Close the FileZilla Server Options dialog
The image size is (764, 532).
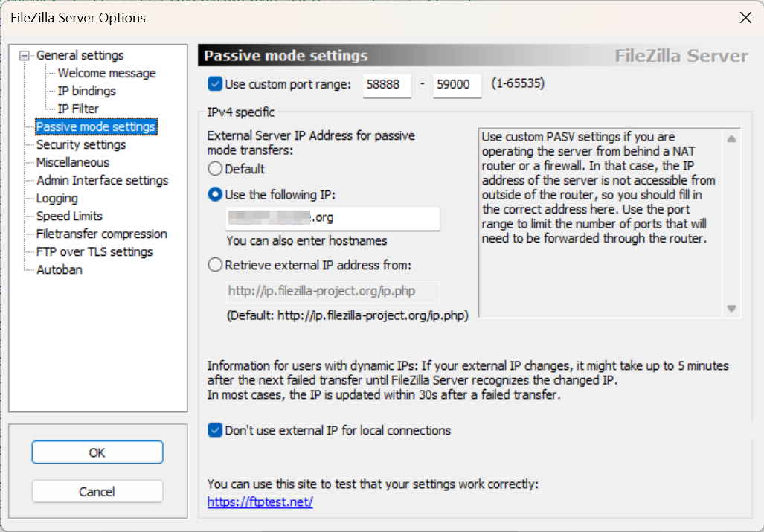click(745, 18)
